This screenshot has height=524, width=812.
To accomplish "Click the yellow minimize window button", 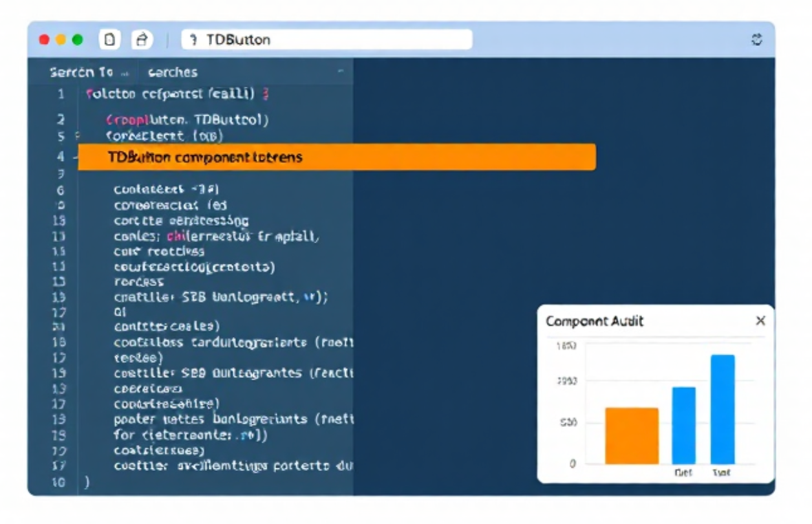I will coord(61,39).
